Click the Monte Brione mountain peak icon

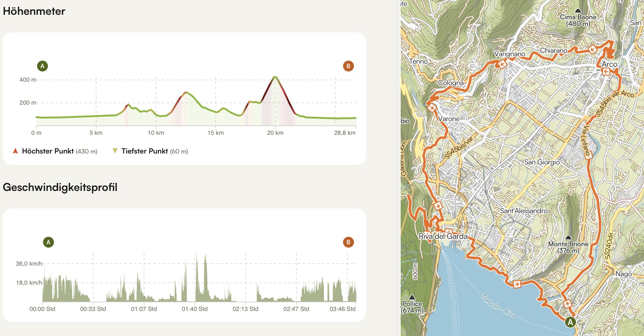[568, 238]
